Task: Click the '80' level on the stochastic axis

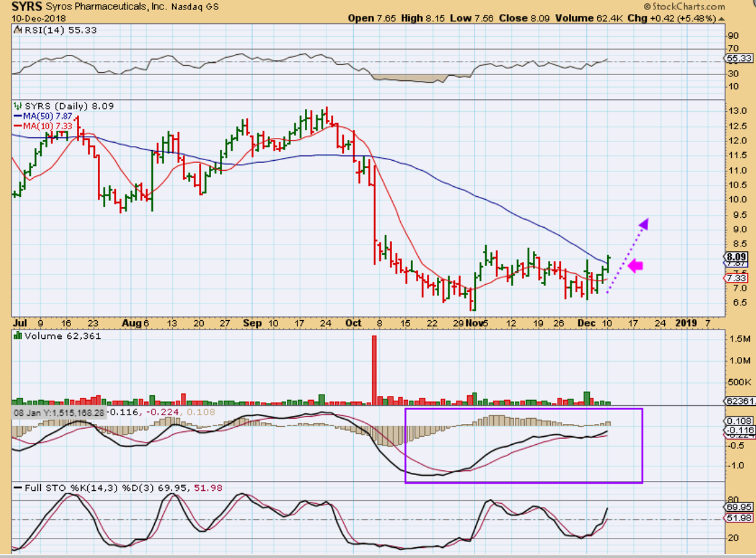Action: click(x=733, y=500)
